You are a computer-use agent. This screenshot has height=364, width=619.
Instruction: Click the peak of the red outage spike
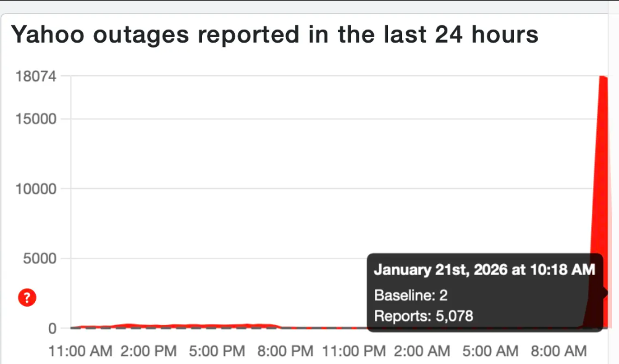click(602, 77)
